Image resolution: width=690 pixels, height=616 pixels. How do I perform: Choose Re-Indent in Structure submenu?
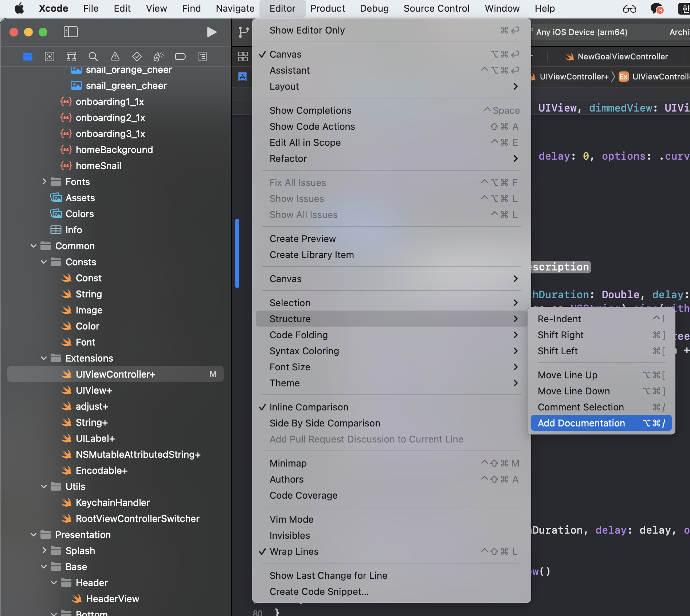pos(601,319)
